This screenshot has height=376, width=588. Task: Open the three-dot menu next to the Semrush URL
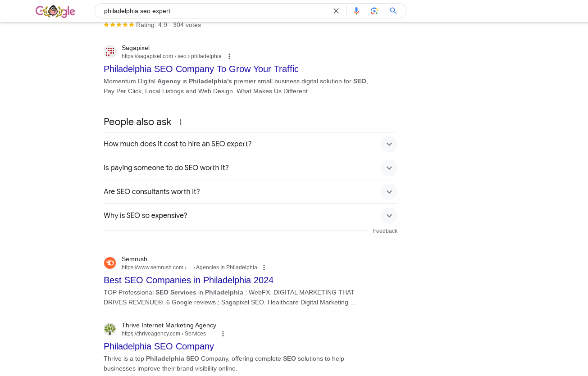[264, 267]
